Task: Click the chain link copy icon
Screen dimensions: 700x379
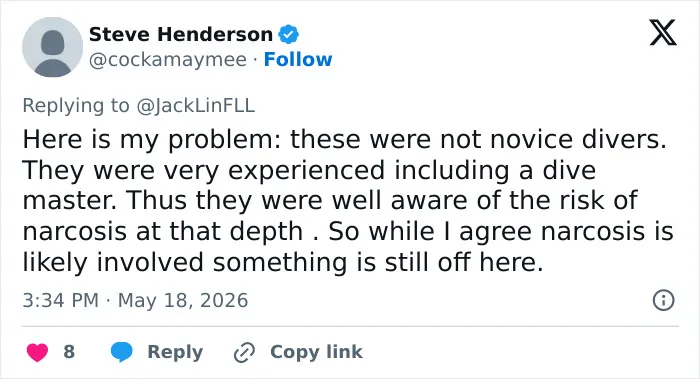Action: (x=244, y=352)
